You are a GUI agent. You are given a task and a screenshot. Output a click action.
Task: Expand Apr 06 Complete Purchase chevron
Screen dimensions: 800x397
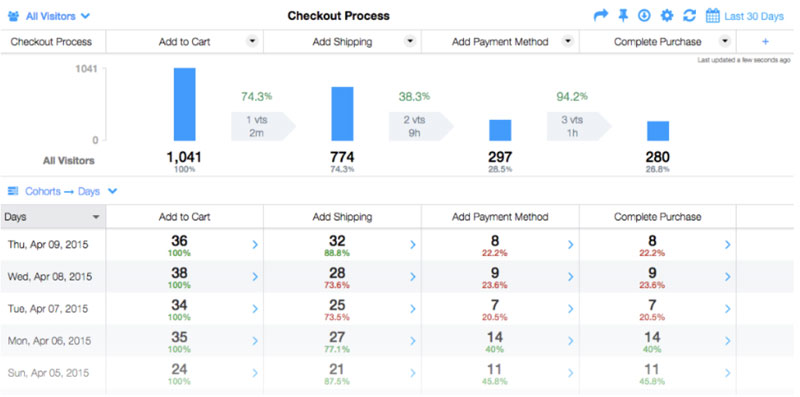pyautogui.click(x=728, y=341)
